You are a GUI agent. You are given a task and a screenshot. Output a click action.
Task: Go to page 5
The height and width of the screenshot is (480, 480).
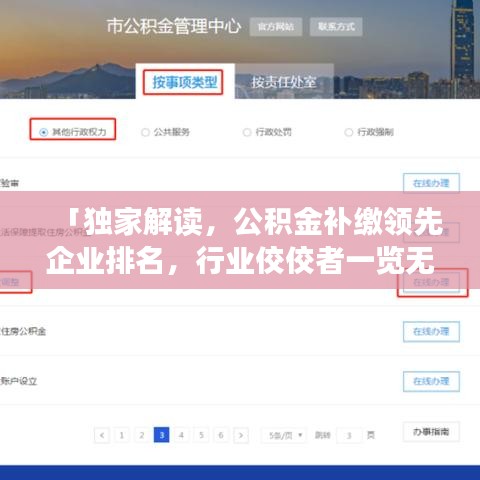tap(201, 435)
